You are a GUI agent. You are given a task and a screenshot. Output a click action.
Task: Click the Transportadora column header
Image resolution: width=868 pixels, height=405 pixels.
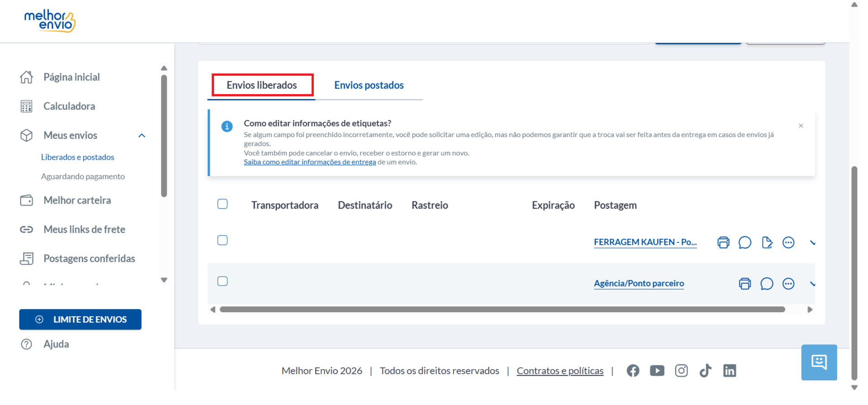coord(285,205)
